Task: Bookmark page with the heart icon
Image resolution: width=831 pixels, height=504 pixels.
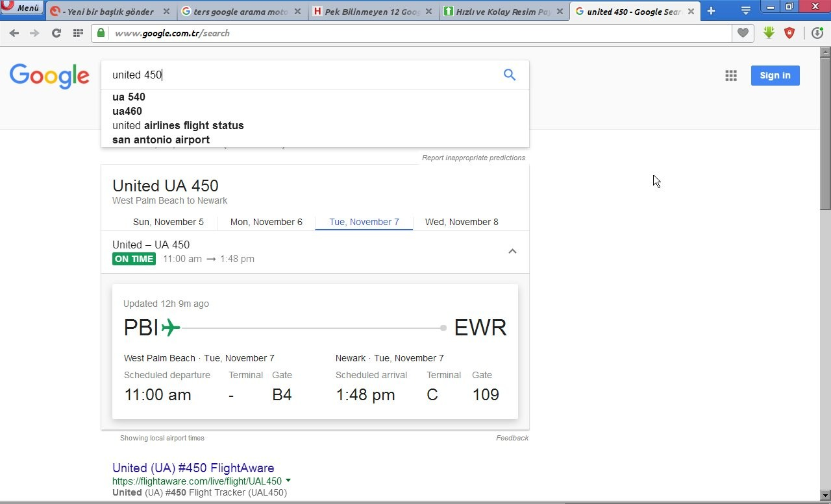Action: tap(743, 33)
